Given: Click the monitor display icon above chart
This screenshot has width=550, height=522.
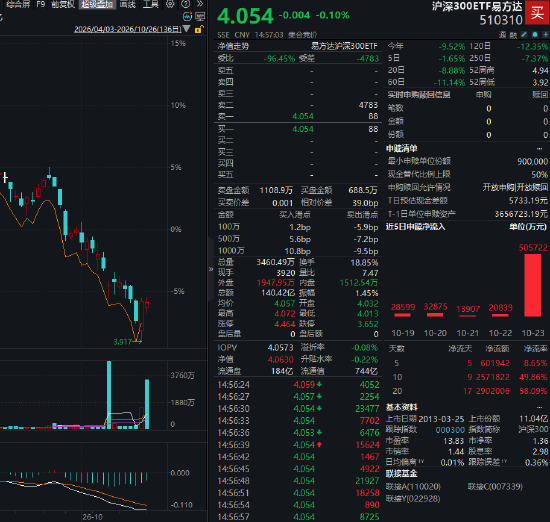Looking at the screenshot, I should coord(200,16).
